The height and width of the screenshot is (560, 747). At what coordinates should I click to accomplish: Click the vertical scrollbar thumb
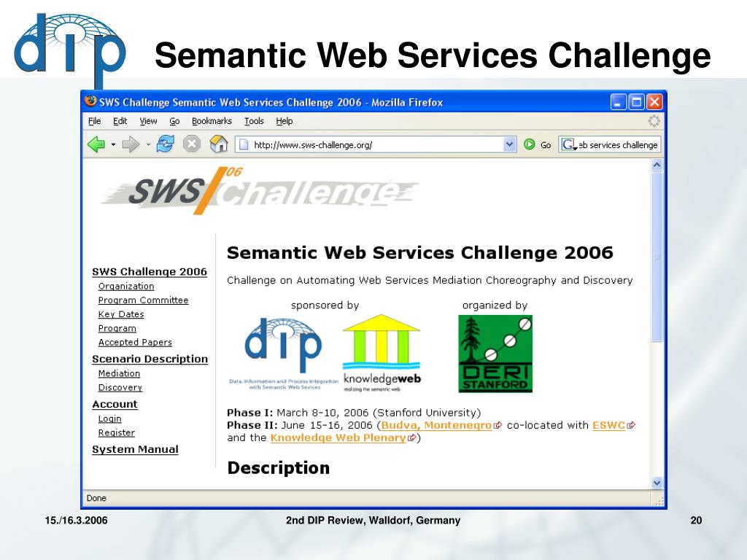point(657,257)
